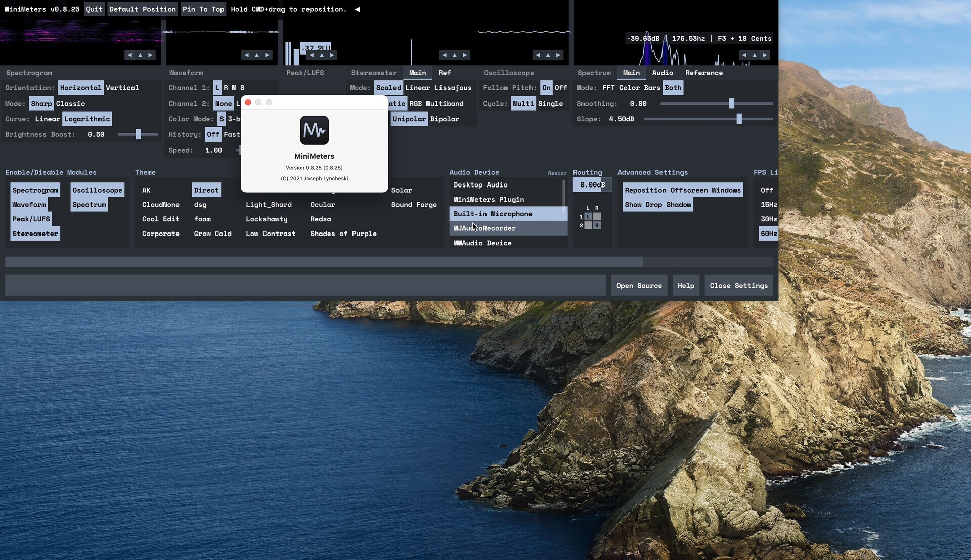
Task: Click the Help button
Action: 686,286
